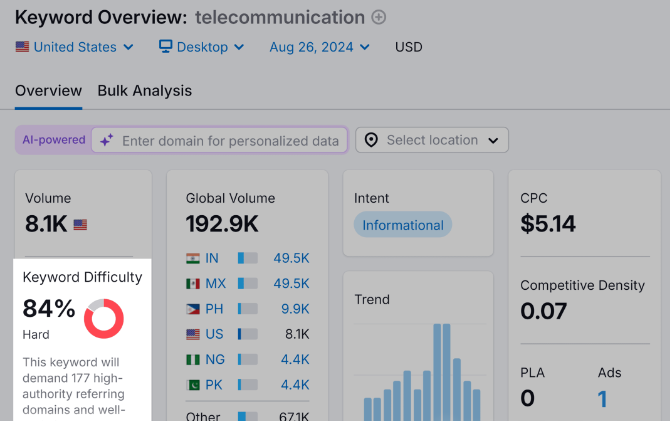Click the plus icon beside telecommunication
Image resolution: width=670 pixels, height=421 pixels.
point(378,17)
